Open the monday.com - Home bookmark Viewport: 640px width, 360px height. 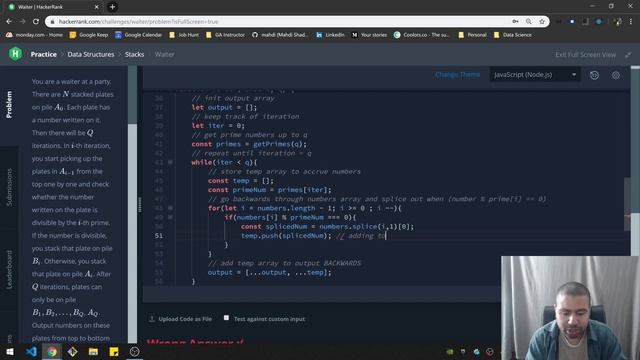point(34,35)
